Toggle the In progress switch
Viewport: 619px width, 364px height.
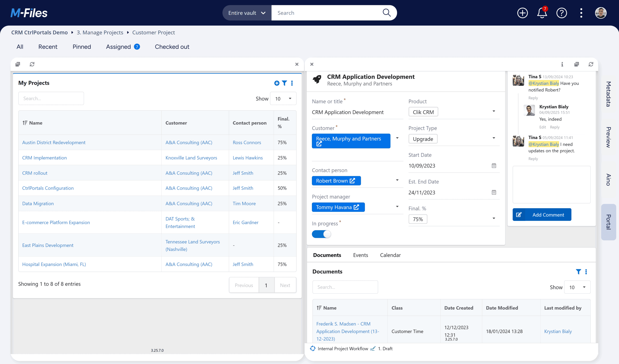pyautogui.click(x=321, y=234)
